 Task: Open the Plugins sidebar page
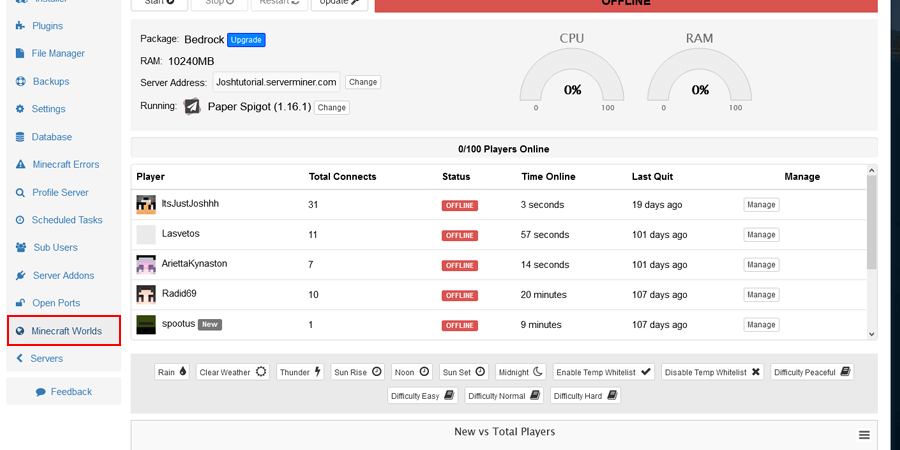tap(47, 26)
